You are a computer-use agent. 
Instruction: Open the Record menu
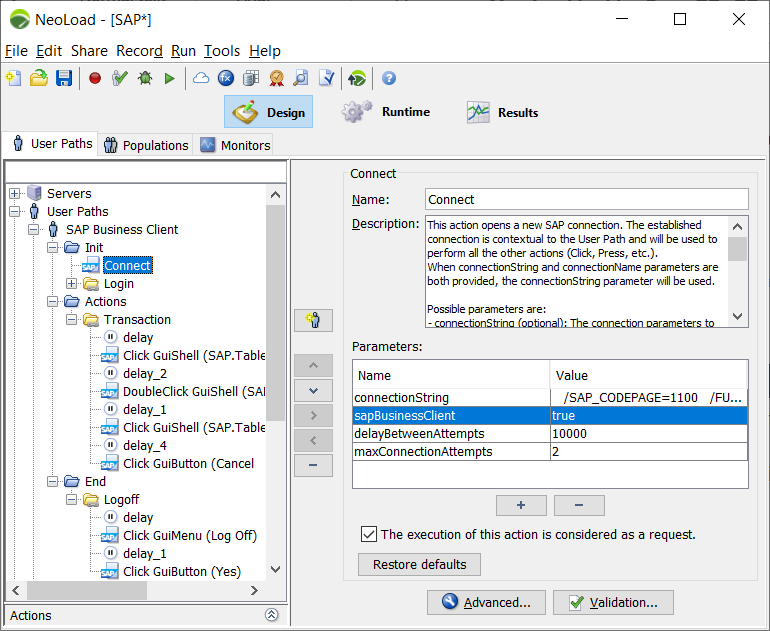(139, 51)
